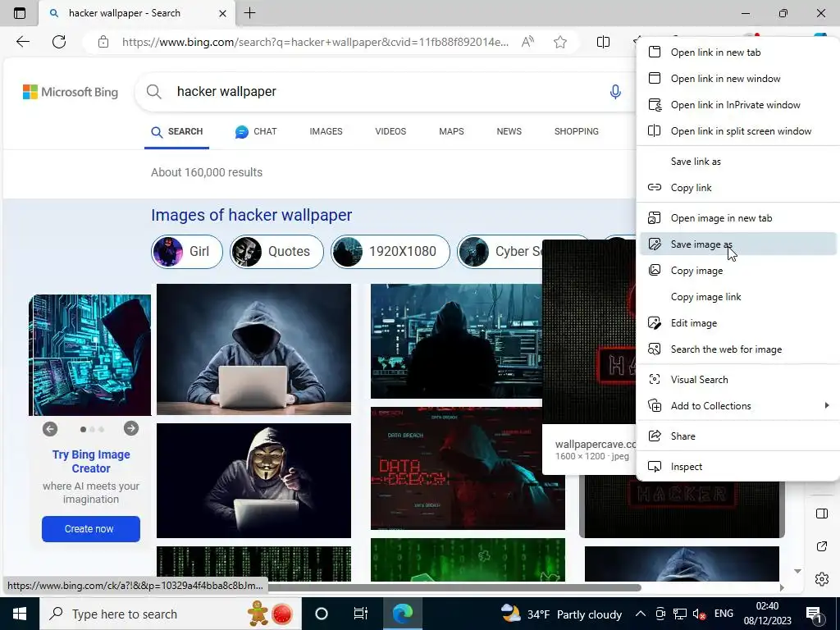
Task: Open the SHOPPING tab
Action: 577,131
